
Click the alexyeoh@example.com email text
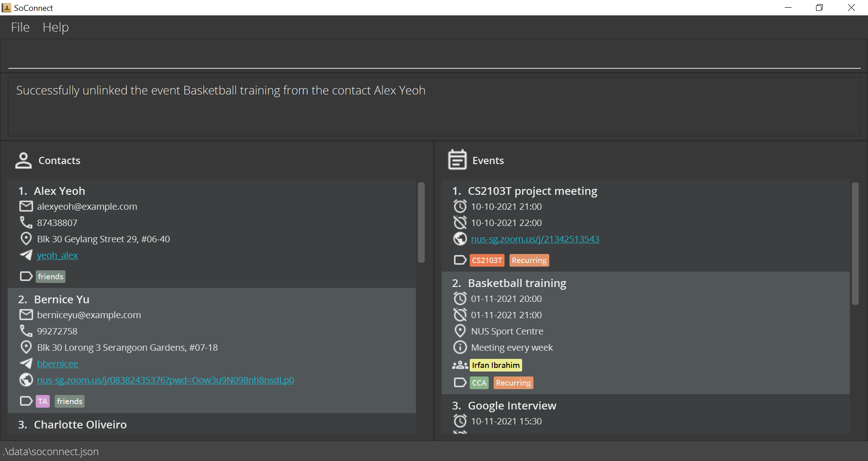point(87,207)
